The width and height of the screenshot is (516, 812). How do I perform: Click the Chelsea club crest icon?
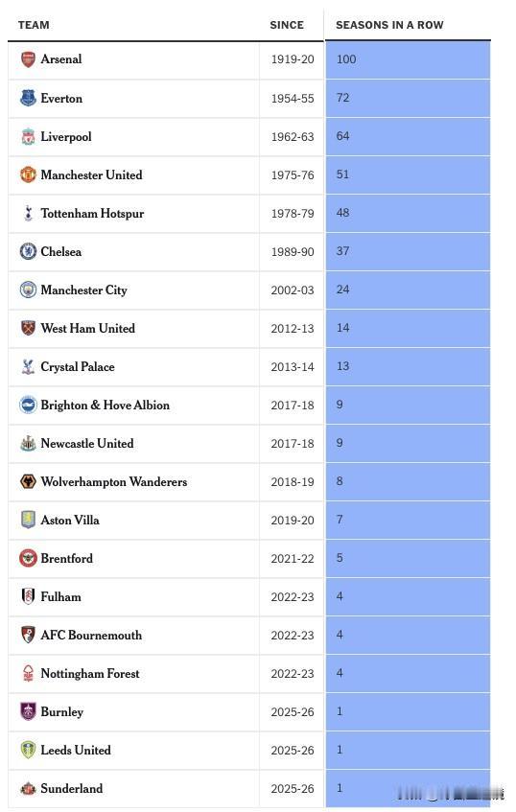pos(28,251)
